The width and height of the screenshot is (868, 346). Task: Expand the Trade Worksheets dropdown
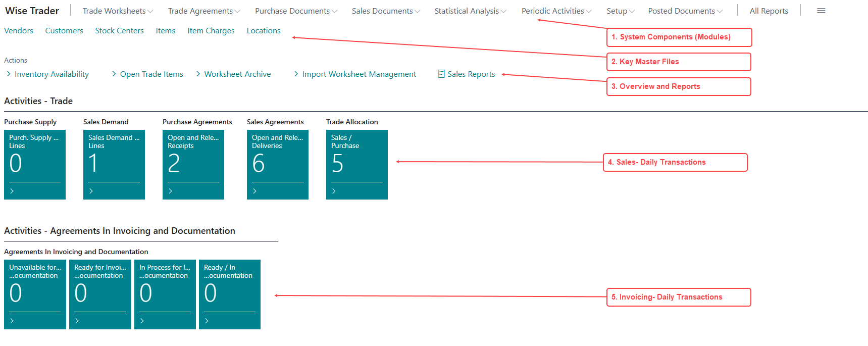click(x=118, y=11)
